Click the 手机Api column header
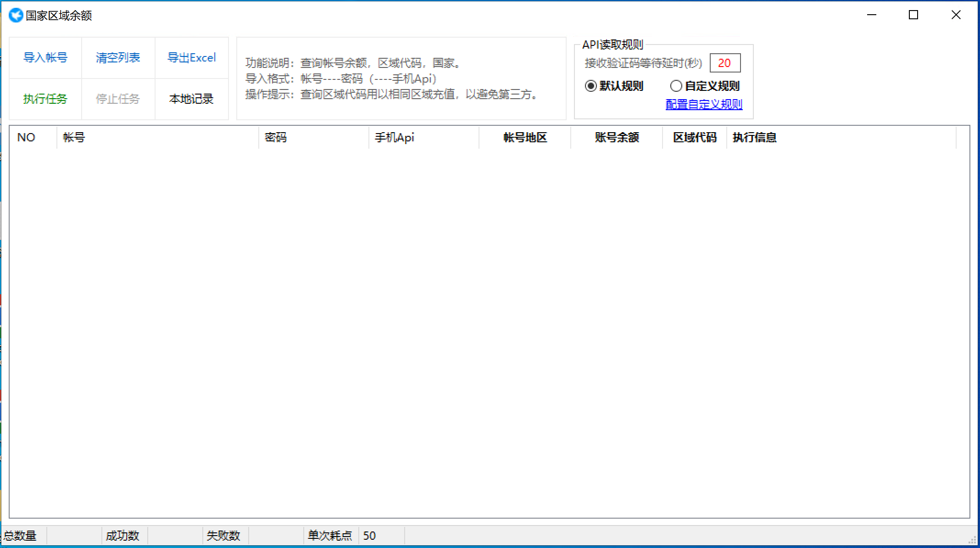980x548 pixels. pyautogui.click(x=424, y=137)
